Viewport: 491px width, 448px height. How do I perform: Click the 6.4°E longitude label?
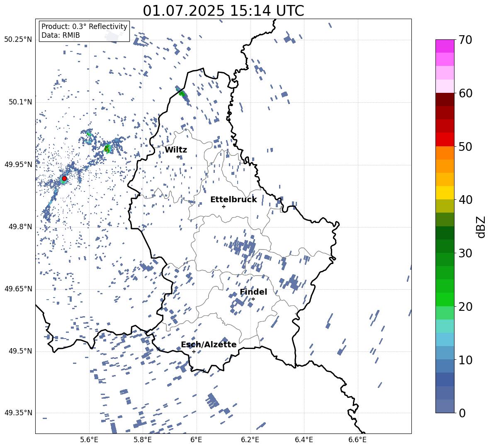[x=304, y=440]
